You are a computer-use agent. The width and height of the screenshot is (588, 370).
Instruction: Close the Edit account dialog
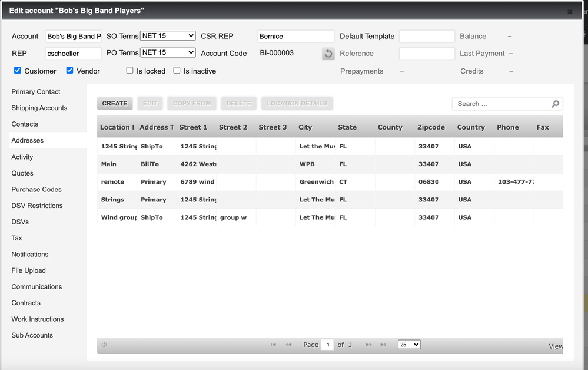tap(570, 12)
